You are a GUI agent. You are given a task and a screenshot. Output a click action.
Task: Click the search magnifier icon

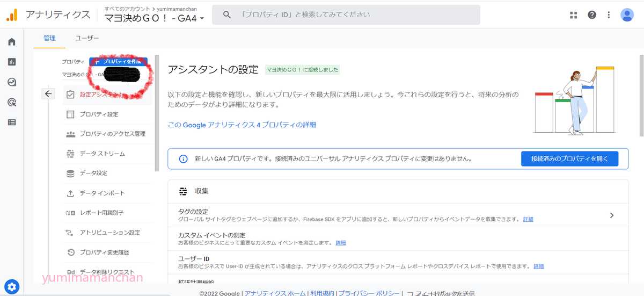point(227,15)
